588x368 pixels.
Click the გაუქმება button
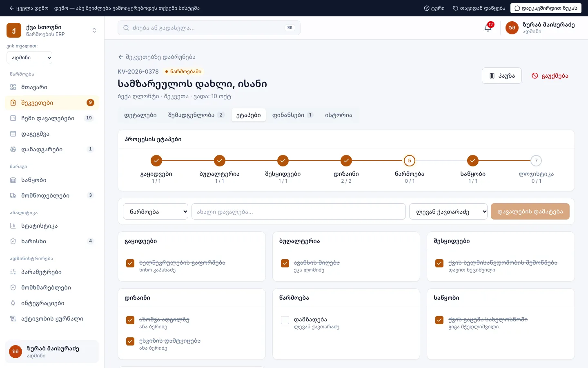tap(550, 76)
